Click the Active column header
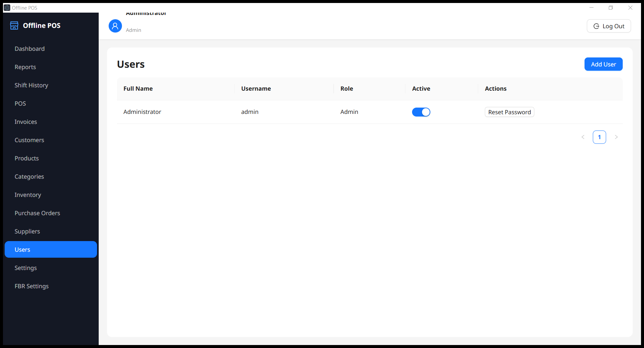Viewport: 644px width, 348px height. (x=442, y=89)
